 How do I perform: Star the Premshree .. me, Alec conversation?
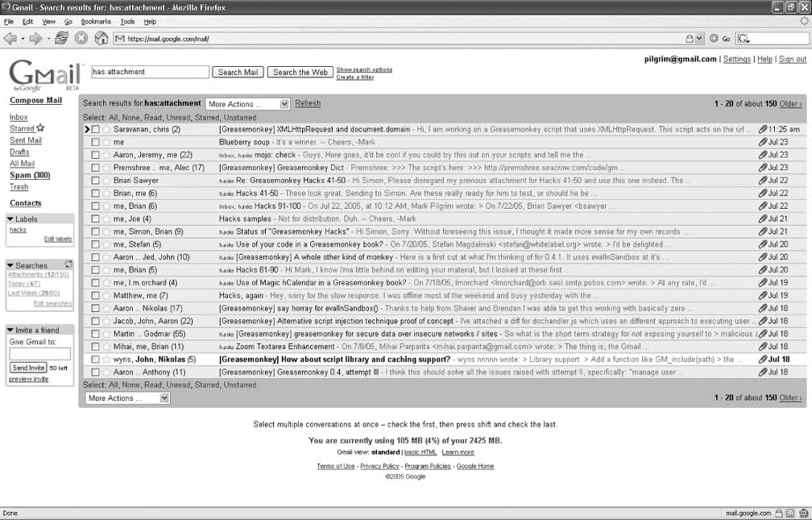(x=106, y=168)
